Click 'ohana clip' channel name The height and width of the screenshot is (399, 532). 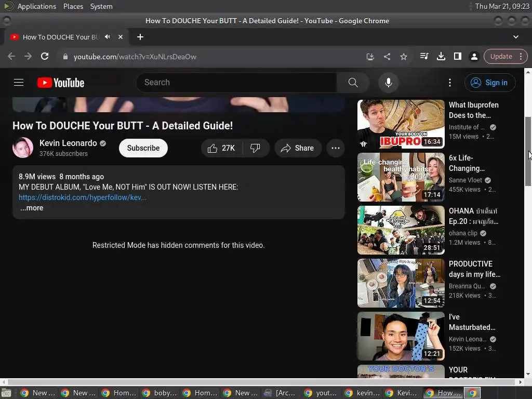[x=463, y=233]
